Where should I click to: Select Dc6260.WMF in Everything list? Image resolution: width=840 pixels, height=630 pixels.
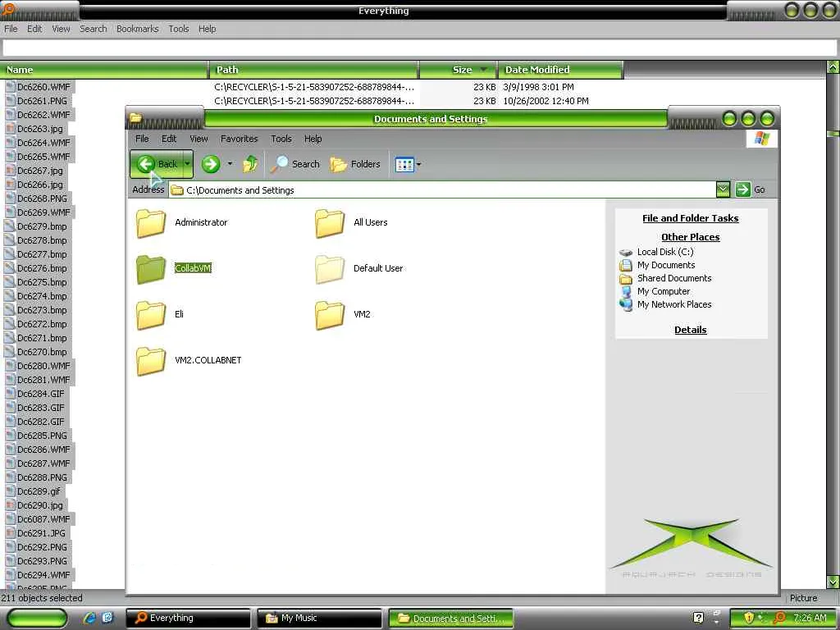(43, 87)
